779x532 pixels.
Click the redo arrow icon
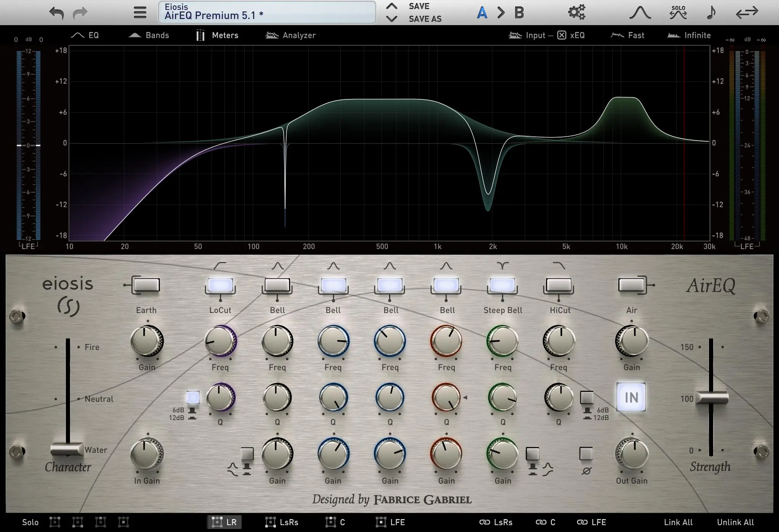80,13
